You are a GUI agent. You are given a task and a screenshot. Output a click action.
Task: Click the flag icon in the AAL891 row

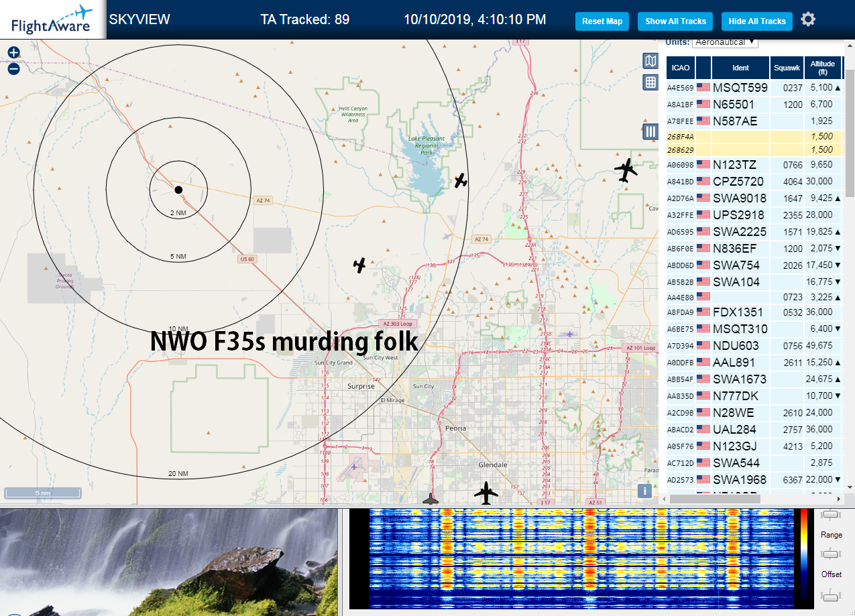703,362
